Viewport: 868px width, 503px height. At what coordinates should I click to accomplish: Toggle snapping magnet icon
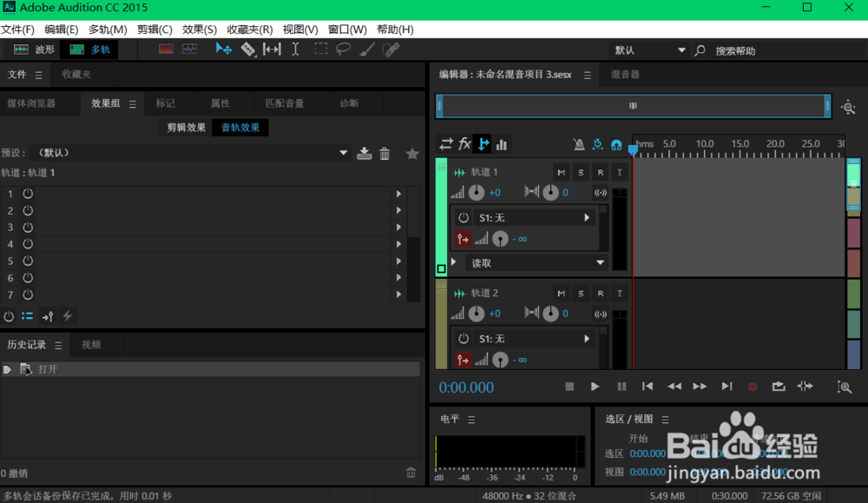click(x=616, y=144)
